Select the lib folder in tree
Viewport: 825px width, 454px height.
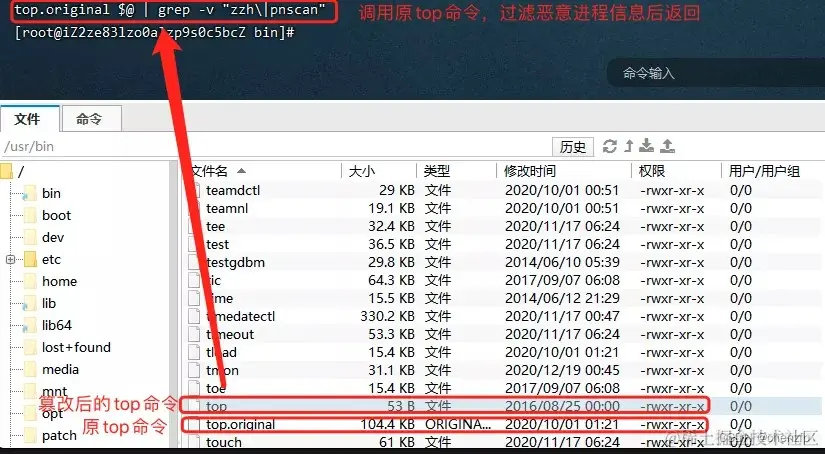(x=49, y=304)
